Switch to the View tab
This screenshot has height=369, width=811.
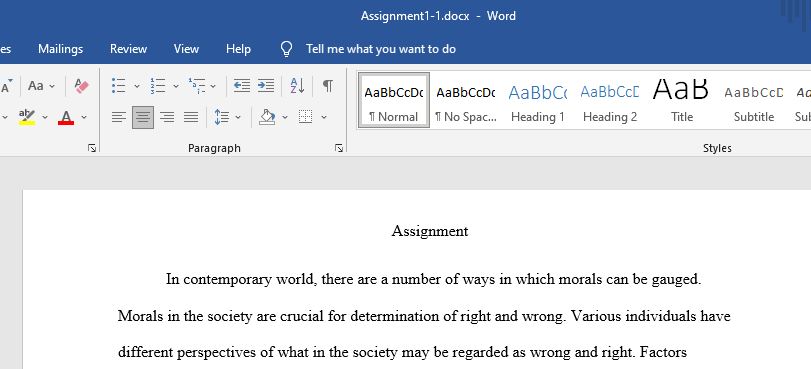tap(186, 49)
